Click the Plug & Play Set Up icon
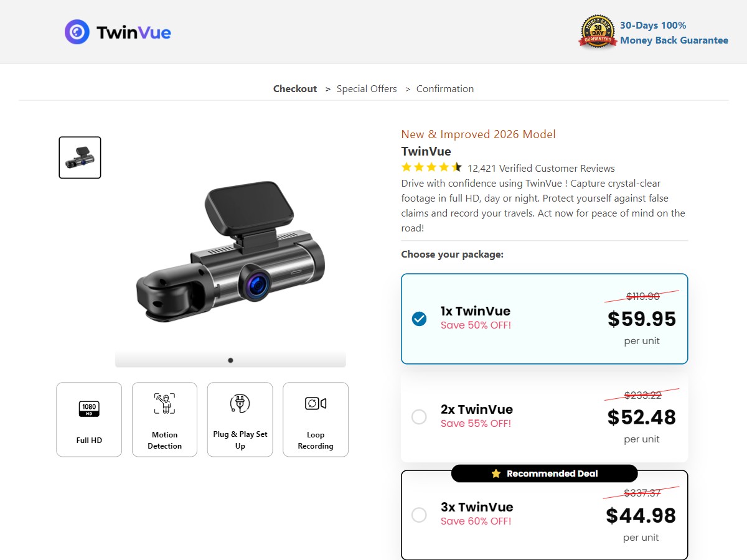 240,404
